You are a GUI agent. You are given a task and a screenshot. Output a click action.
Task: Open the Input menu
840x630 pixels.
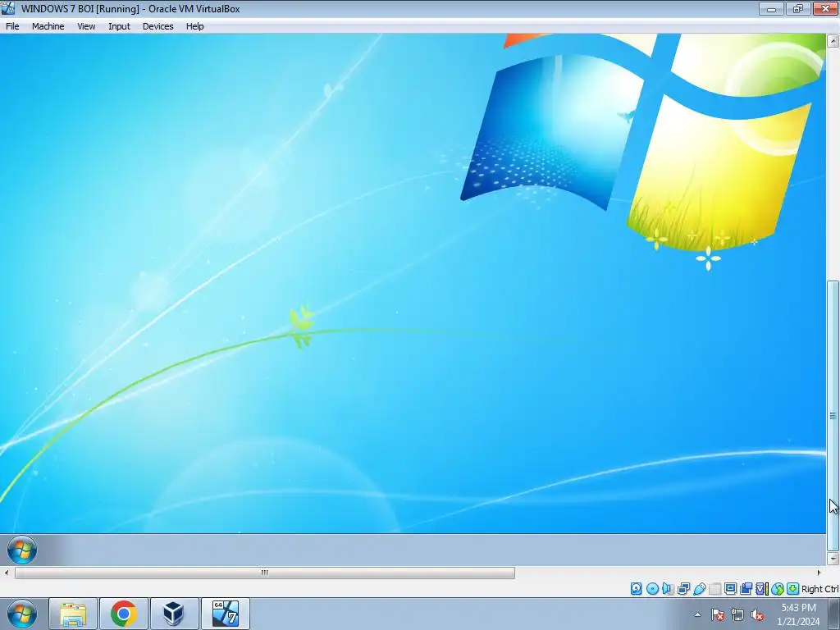tap(119, 26)
